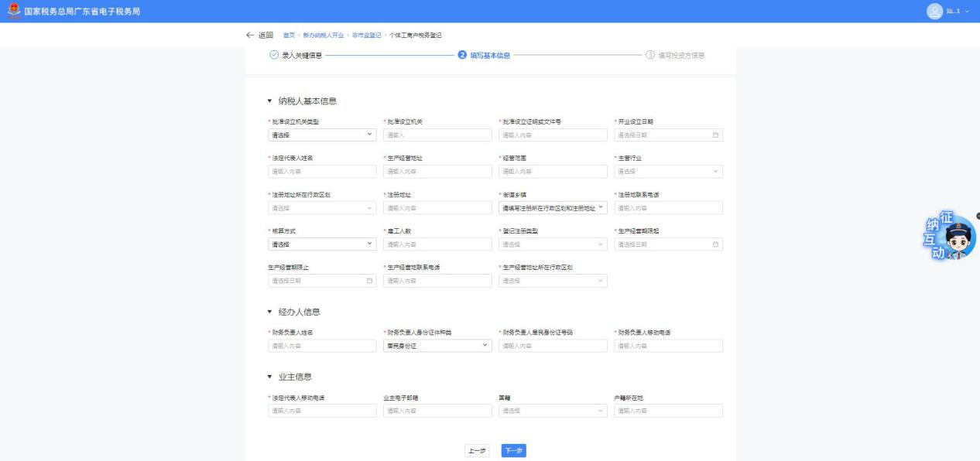Open the 核算方式 dropdown
Image resolution: width=980 pixels, height=461 pixels.
click(321, 244)
